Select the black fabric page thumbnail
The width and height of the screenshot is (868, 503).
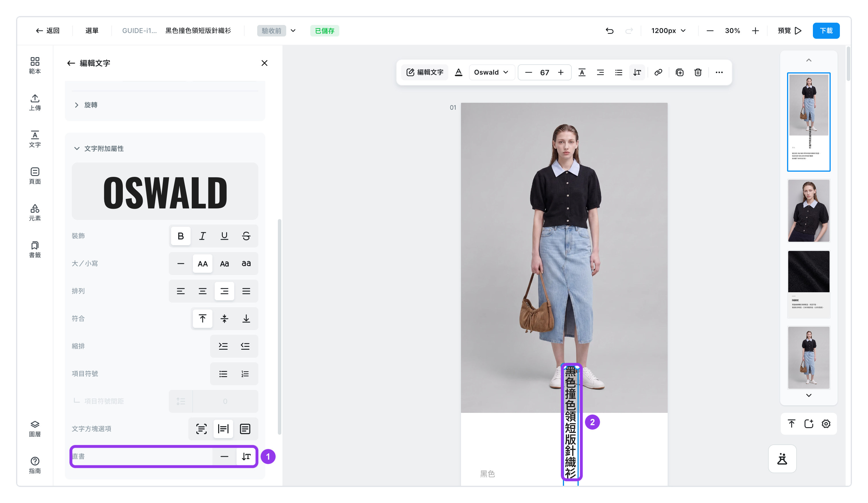(x=809, y=284)
